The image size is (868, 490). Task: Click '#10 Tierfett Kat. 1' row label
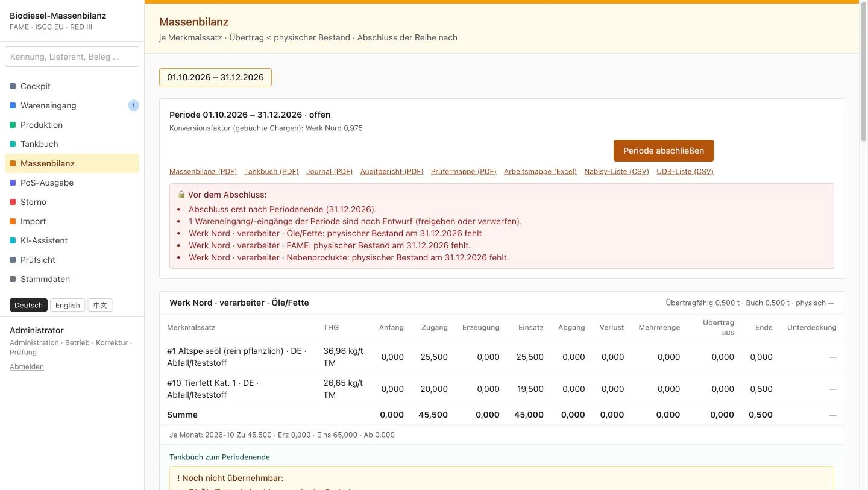tap(213, 389)
